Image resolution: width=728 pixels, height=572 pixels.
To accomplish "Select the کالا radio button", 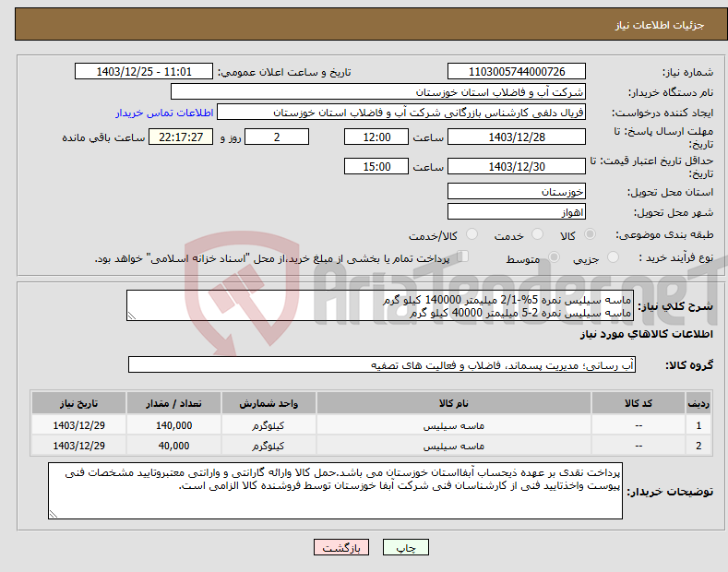I will point(590,234).
